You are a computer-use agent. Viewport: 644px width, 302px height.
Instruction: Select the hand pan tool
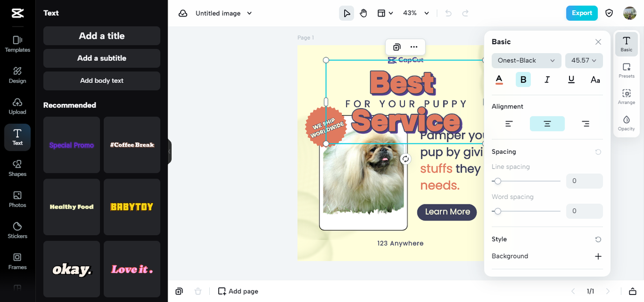click(363, 13)
